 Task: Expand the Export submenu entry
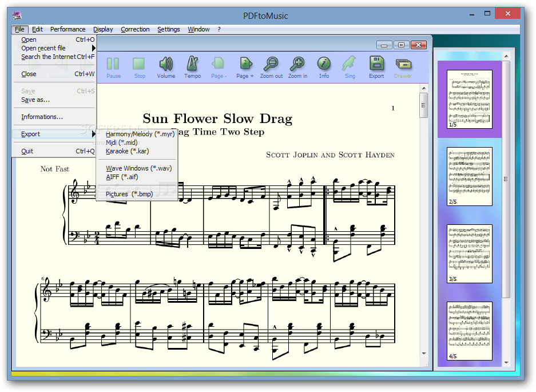pos(54,134)
